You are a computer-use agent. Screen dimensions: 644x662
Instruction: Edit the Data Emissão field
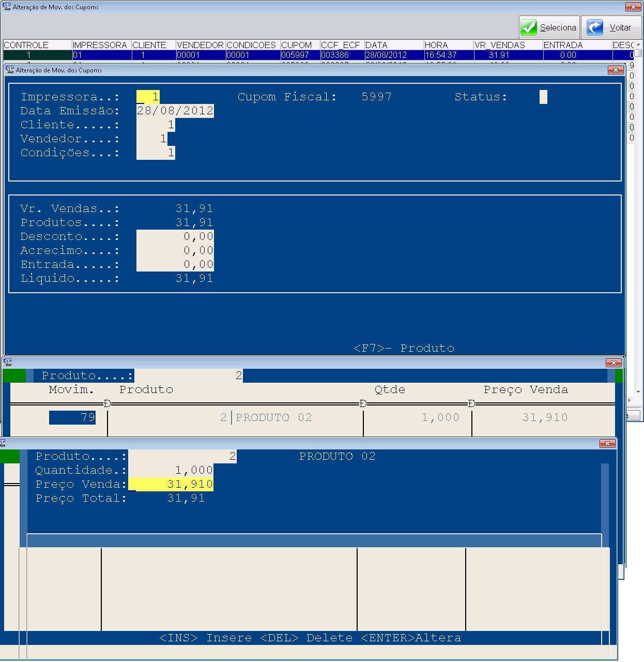(x=175, y=111)
